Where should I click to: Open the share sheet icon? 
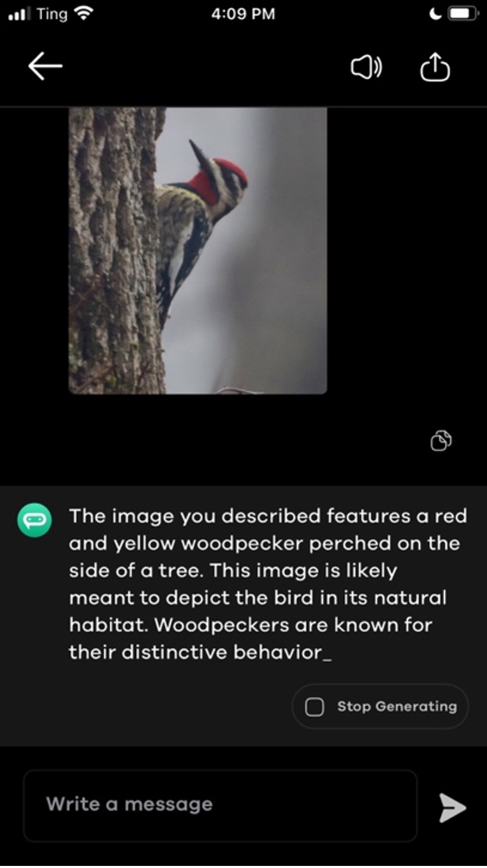435,67
